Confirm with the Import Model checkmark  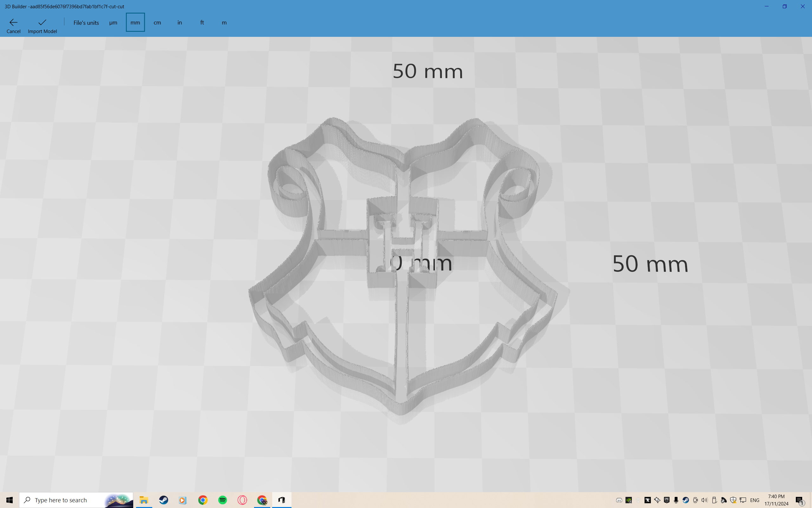pos(42,25)
